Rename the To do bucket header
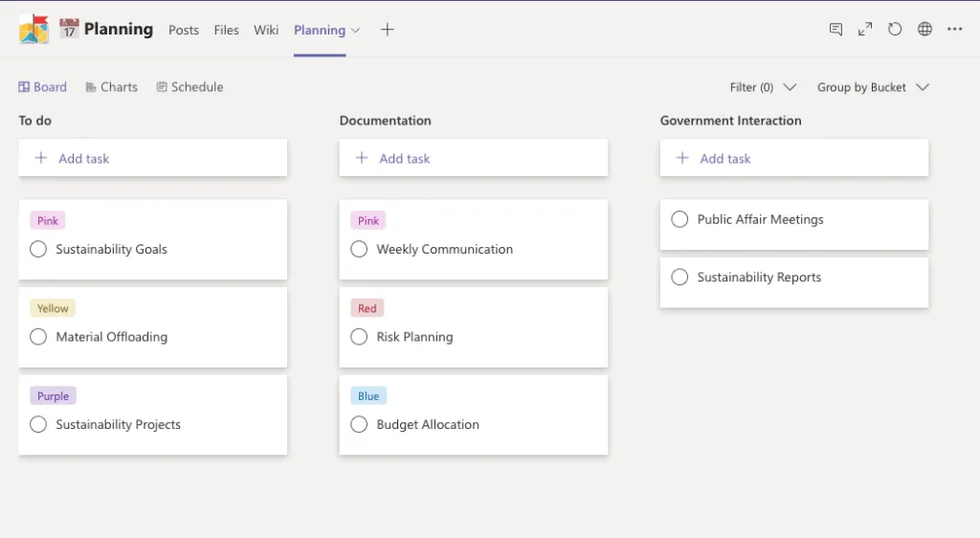Image resolution: width=980 pixels, height=538 pixels. (35, 121)
